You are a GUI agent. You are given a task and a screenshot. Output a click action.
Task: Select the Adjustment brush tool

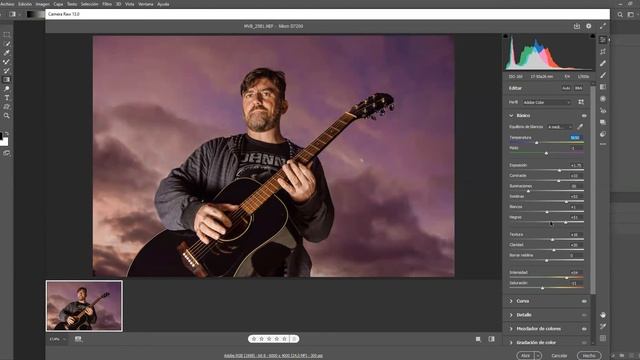[603, 75]
